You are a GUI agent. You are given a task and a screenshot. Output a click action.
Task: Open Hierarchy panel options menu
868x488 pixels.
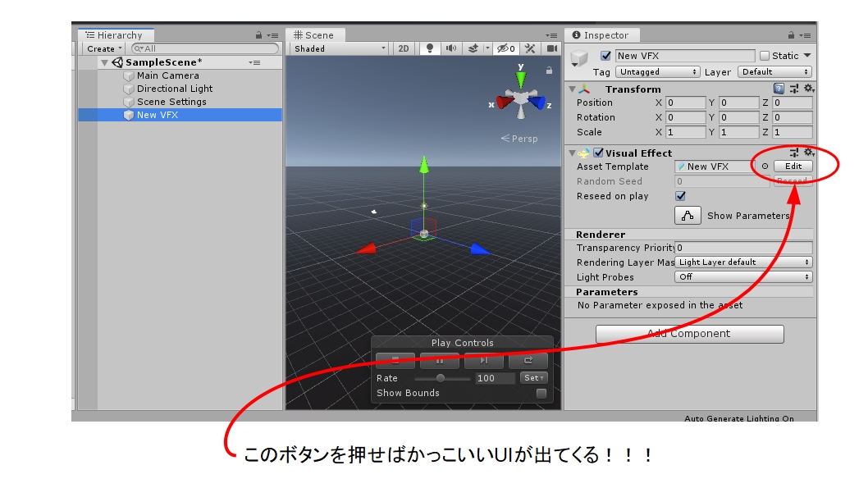273,35
